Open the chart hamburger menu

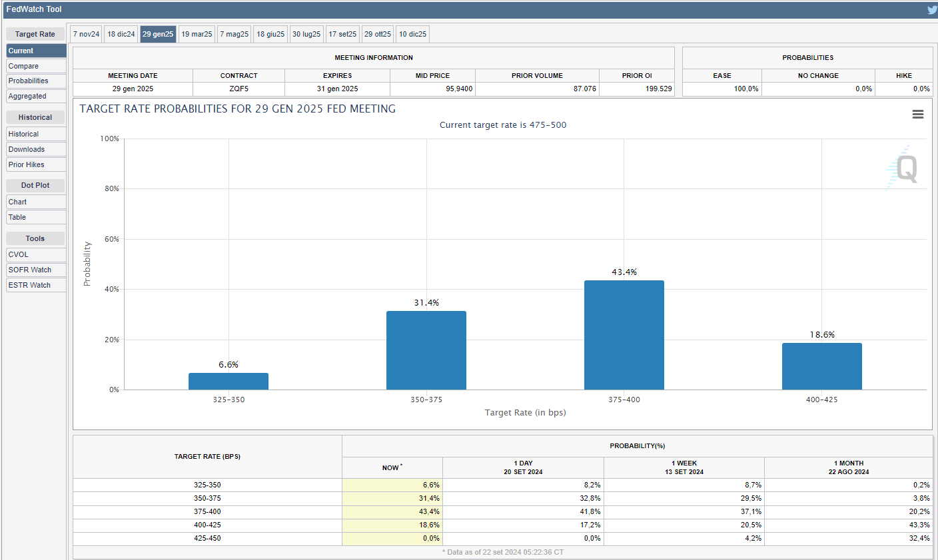click(917, 115)
